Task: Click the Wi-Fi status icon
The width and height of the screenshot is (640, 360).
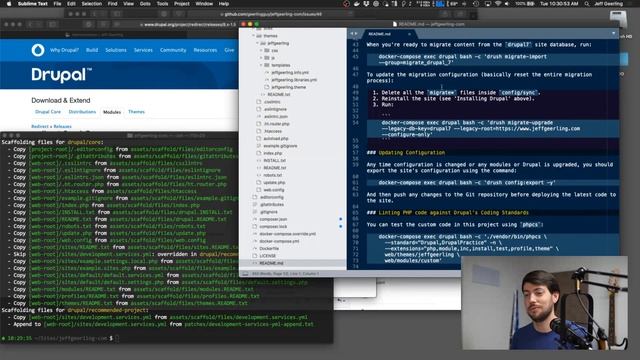Action: (498, 4)
